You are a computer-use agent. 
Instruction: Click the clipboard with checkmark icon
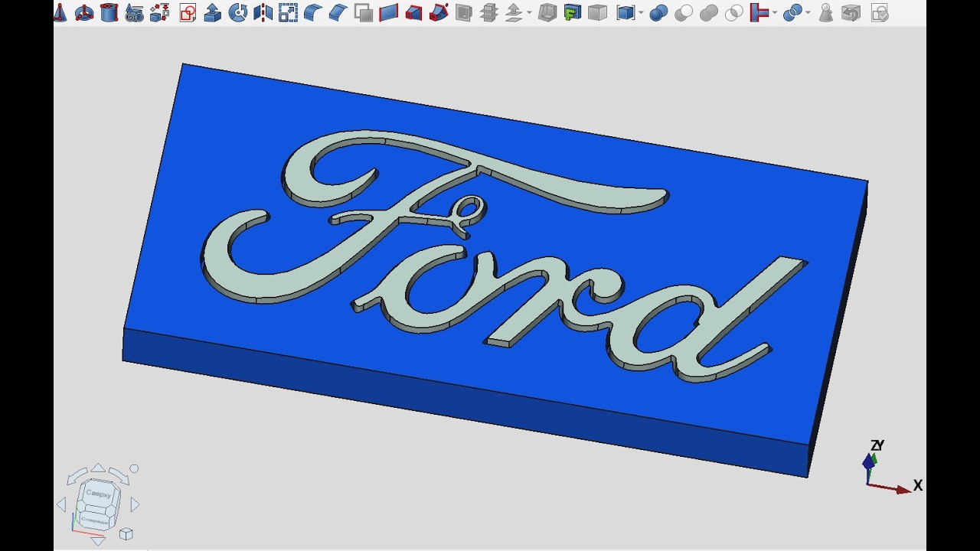tap(880, 13)
